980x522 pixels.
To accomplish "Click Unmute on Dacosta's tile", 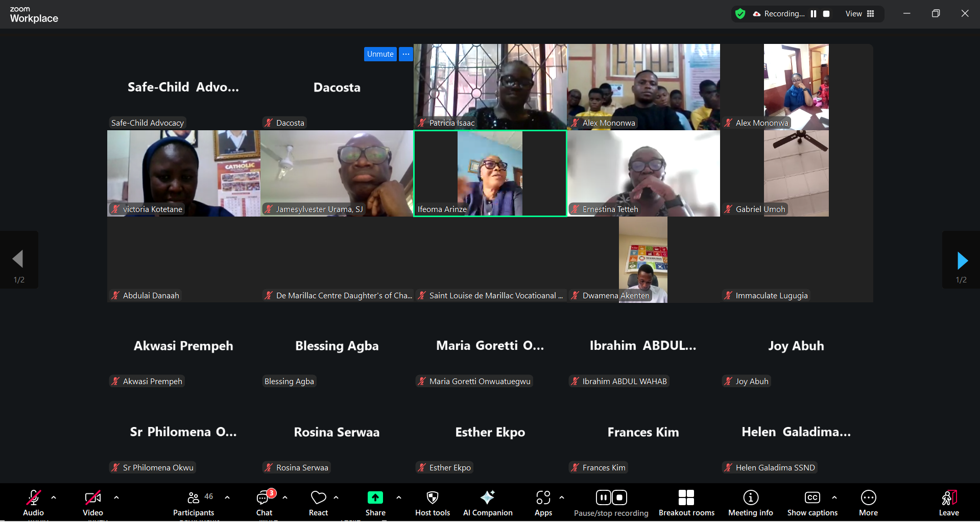I will pos(380,54).
